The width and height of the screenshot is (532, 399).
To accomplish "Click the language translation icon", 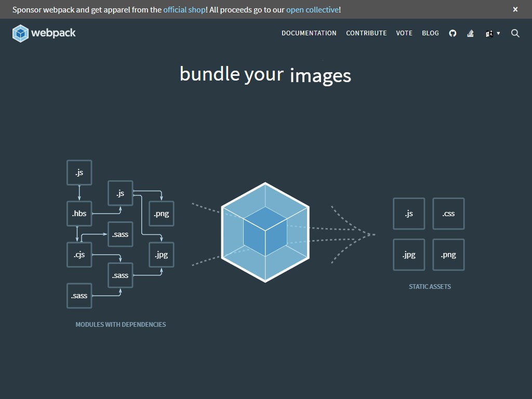I will pos(489,34).
